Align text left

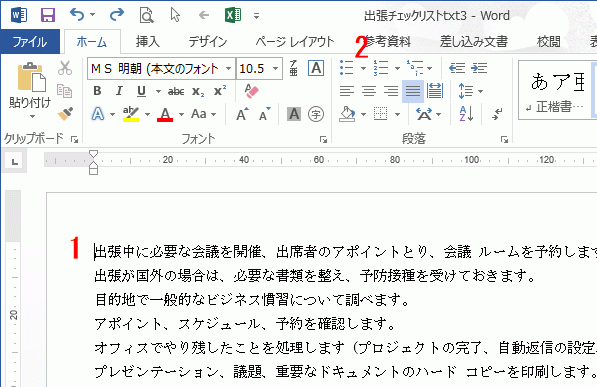point(347,91)
